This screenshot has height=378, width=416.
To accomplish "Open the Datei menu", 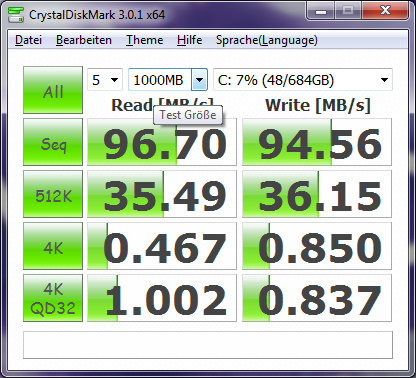I will pyautogui.click(x=28, y=40).
